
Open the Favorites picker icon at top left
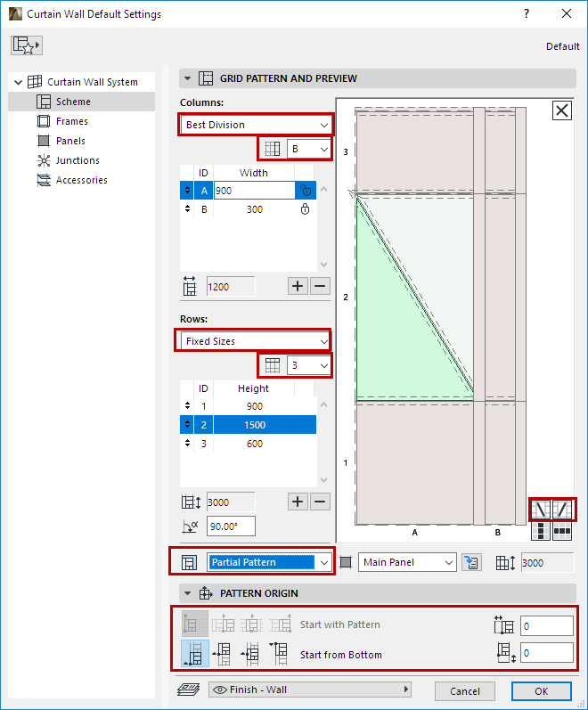pyautogui.click(x=26, y=45)
